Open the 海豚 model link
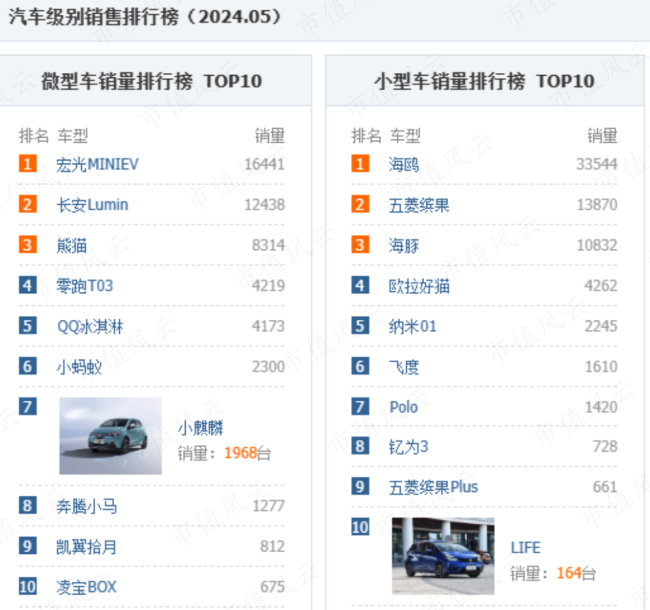 (404, 245)
